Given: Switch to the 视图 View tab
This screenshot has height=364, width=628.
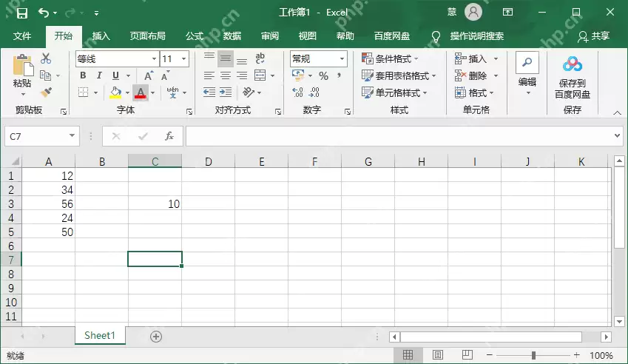Looking at the screenshot, I should (307, 36).
